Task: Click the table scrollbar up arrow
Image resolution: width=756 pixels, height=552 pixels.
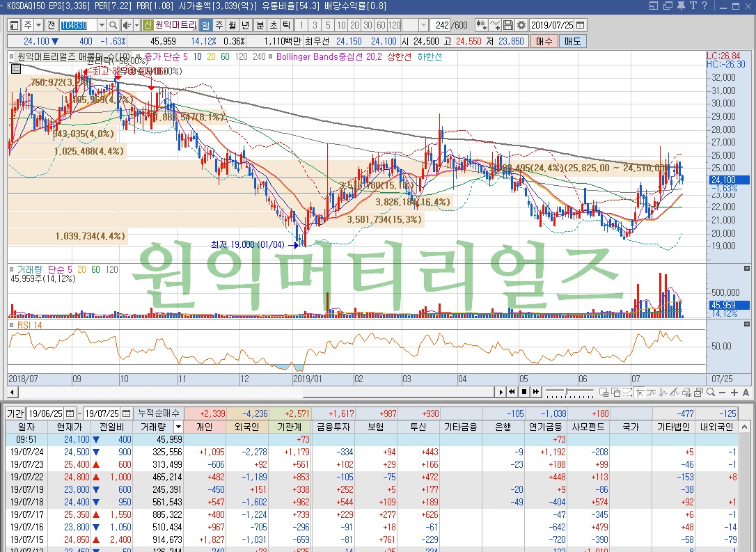Action: coord(744,427)
